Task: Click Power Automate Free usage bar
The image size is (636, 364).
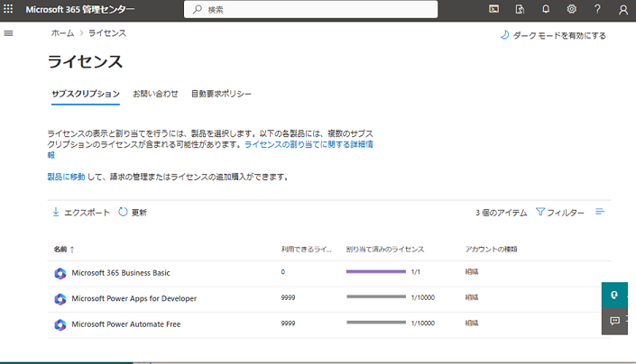Action: click(376, 323)
